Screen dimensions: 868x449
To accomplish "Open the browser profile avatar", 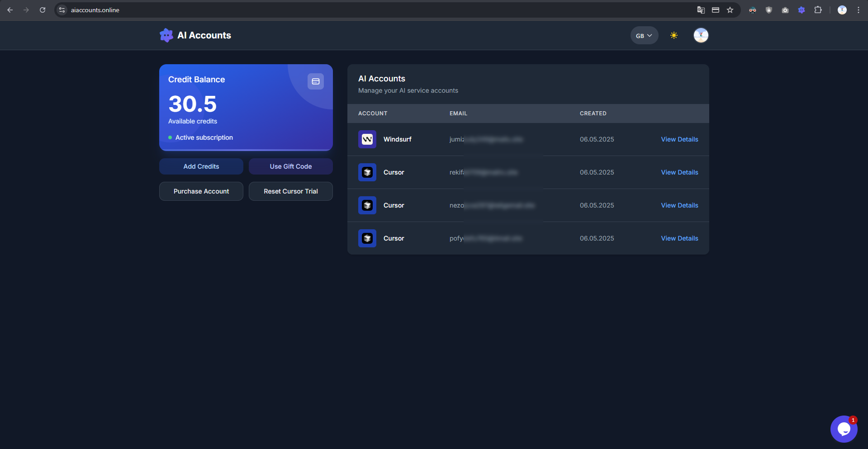I will pos(842,10).
